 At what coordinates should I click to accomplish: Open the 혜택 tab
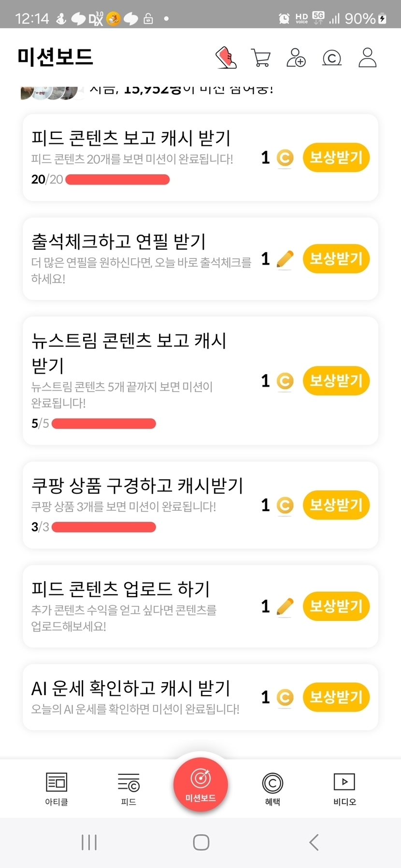click(272, 788)
